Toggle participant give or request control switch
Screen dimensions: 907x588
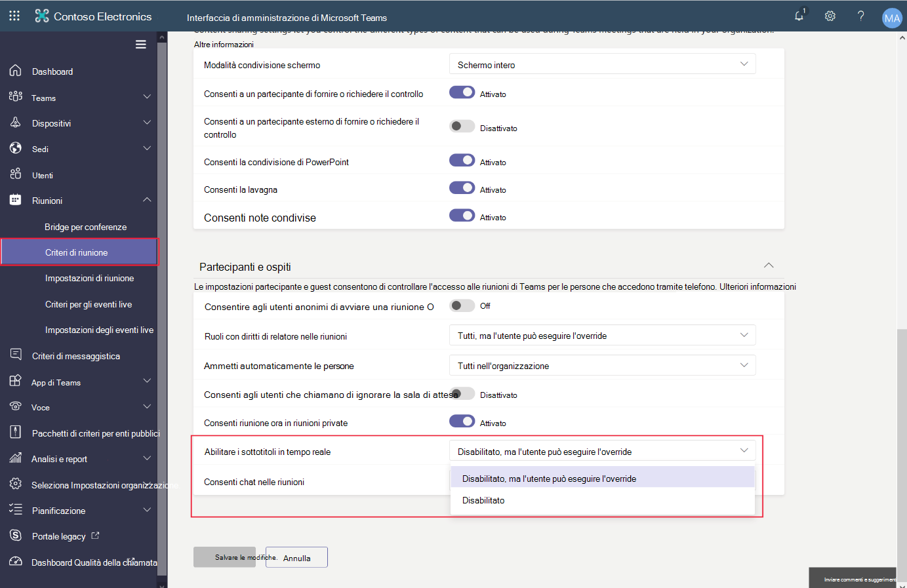[x=462, y=92]
